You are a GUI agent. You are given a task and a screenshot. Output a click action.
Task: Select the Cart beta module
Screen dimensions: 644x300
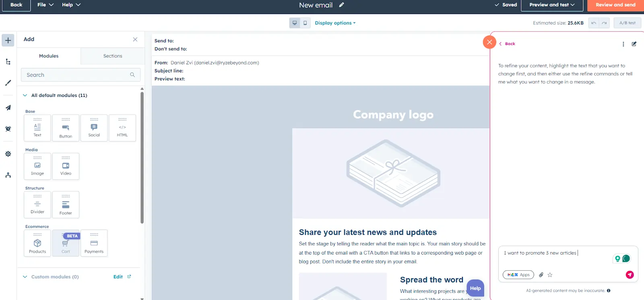pos(66,243)
